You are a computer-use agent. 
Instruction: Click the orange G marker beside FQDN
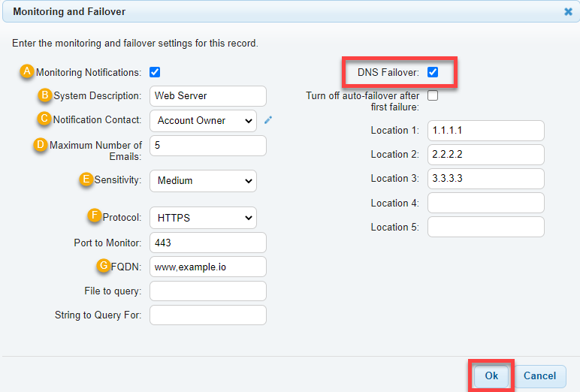pos(104,266)
